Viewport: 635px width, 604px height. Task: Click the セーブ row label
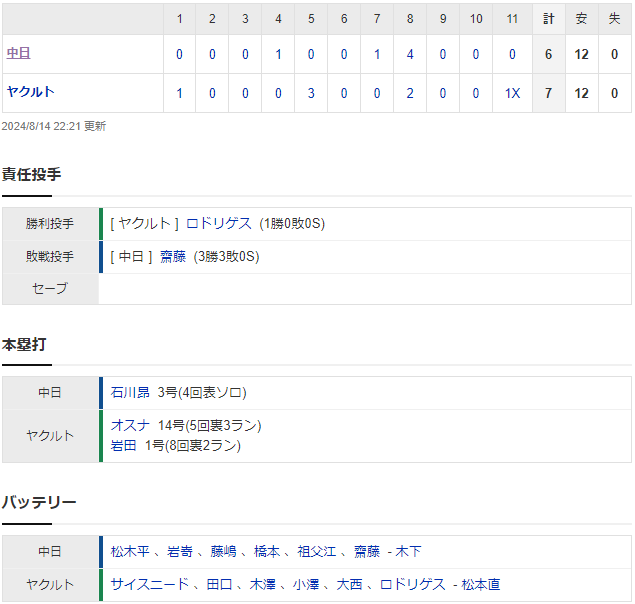50,288
